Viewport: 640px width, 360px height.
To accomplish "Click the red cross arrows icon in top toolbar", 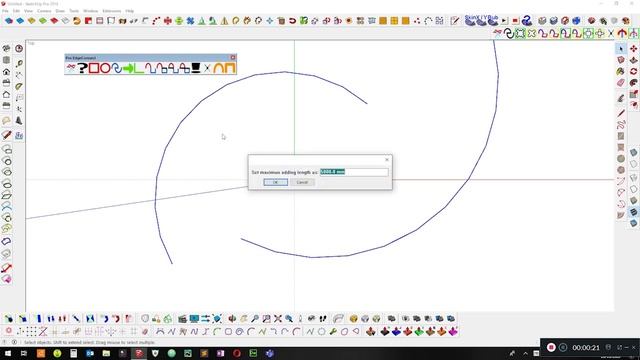I will (x=167, y=20).
